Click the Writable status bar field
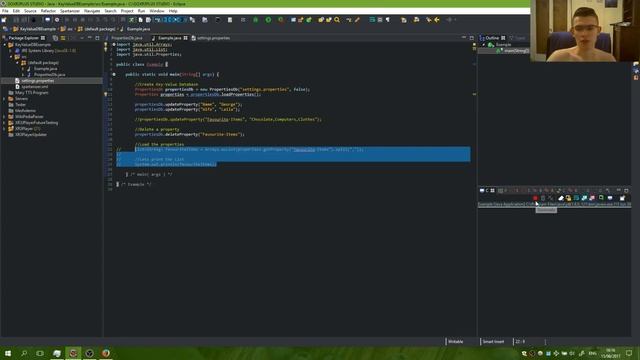Screen dimensions: 640x360 456,342
